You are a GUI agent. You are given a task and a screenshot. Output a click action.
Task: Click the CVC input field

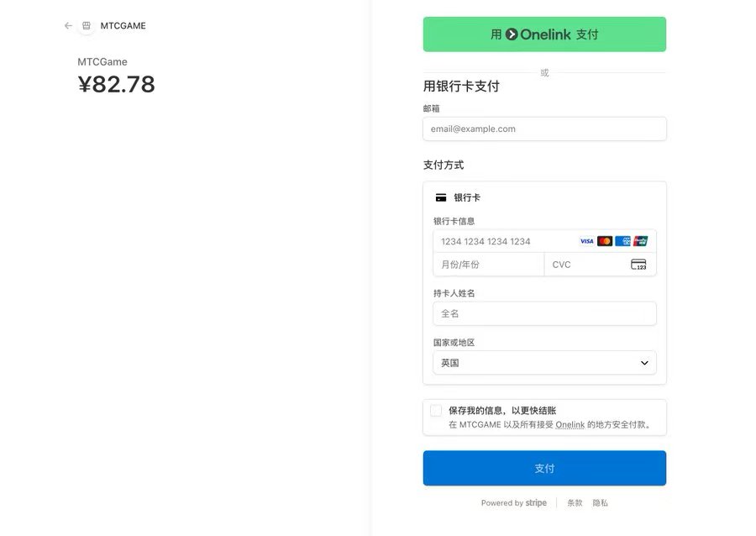(x=601, y=265)
